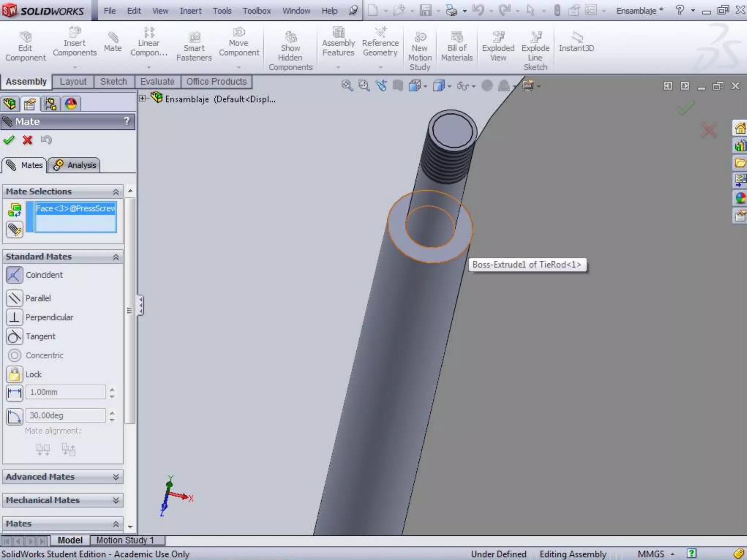The image size is (747, 560).
Task: Increase the 30.00deg angle with up stepper
Action: (112, 412)
